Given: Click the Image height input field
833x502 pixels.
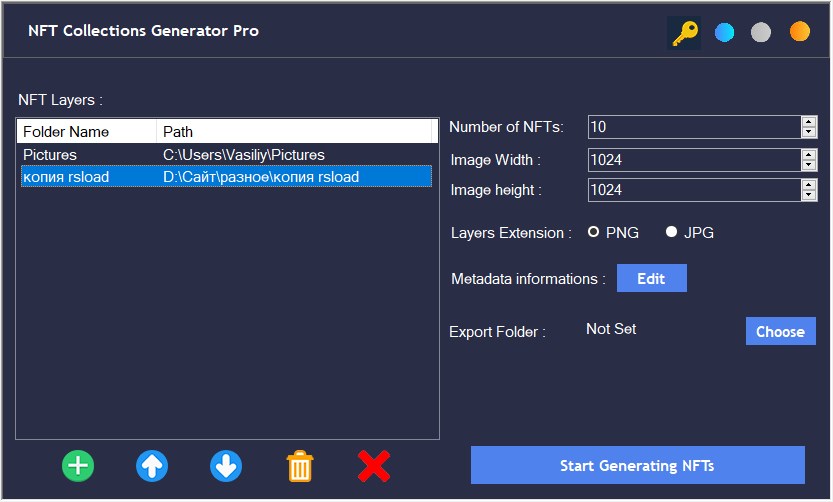Looking at the screenshot, I should [x=694, y=190].
